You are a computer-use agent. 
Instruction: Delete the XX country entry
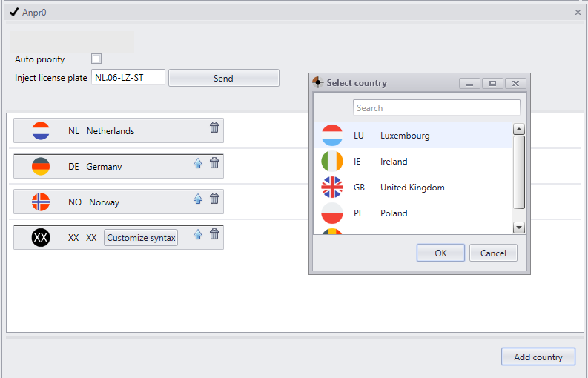coord(214,234)
